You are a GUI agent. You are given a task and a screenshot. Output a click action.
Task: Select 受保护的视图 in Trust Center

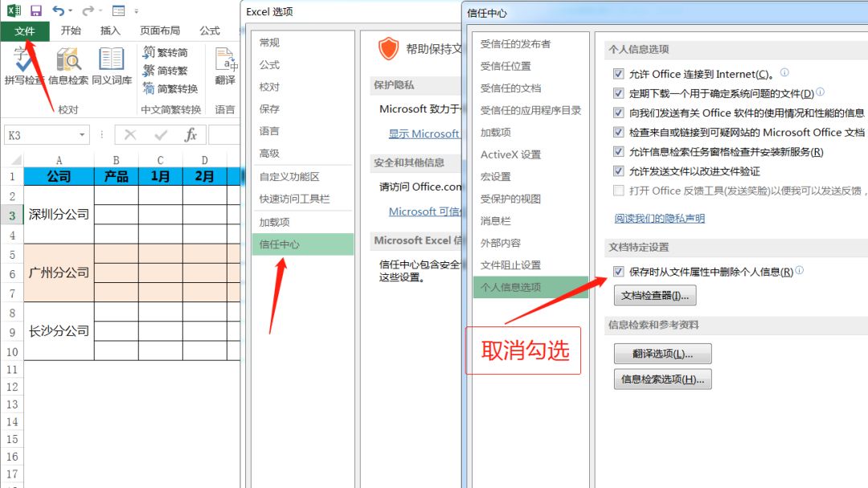(x=531, y=199)
